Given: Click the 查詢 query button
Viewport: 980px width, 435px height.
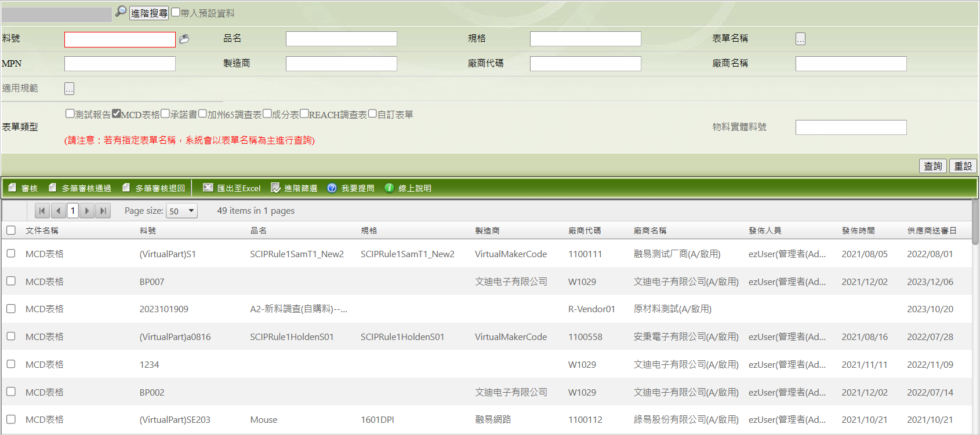Looking at the screenshot, I should coord(933,166).
